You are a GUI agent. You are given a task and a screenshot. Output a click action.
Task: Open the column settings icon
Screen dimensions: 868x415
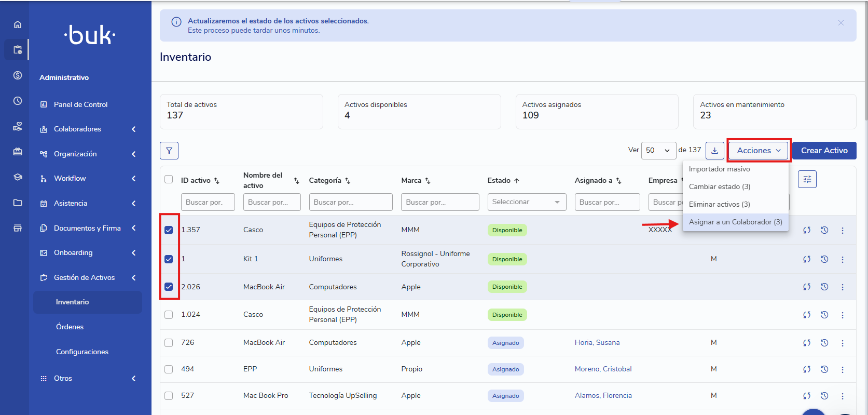pyautogui.click(x=807, y=179)
